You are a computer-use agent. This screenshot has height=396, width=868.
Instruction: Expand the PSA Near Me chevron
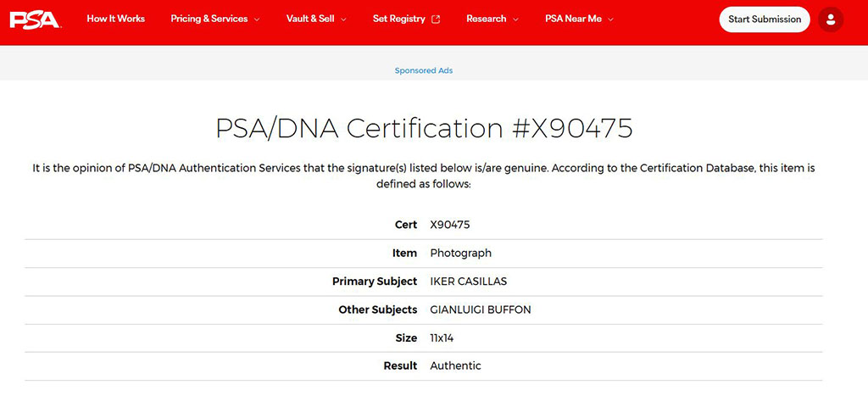point(610,20)
